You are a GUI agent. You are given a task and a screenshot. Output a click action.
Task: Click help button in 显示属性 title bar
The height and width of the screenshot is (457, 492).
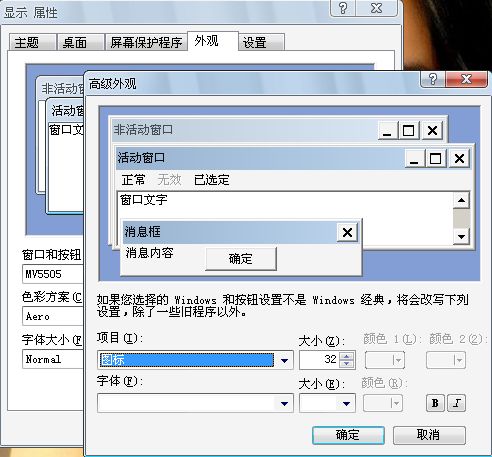[x=343, y=8]
